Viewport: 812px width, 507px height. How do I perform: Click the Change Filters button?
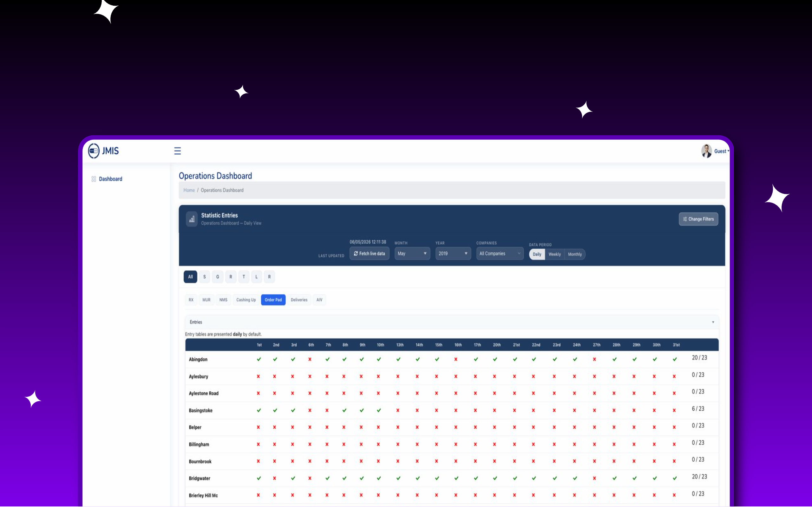[x=698, y=219]
